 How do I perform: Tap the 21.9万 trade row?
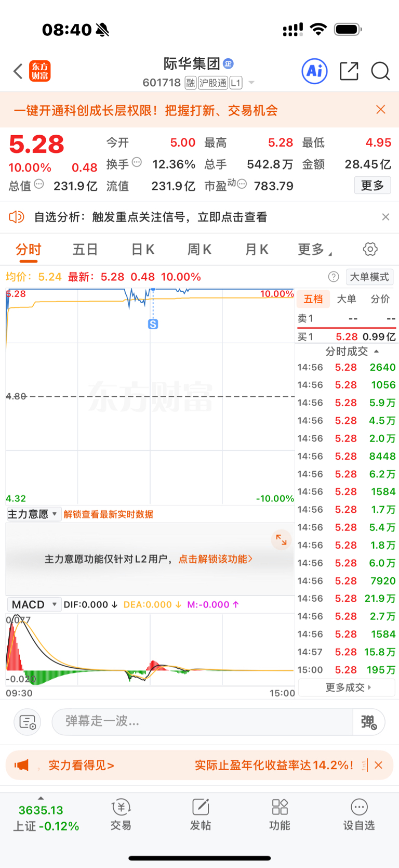(x=347, y=599)
